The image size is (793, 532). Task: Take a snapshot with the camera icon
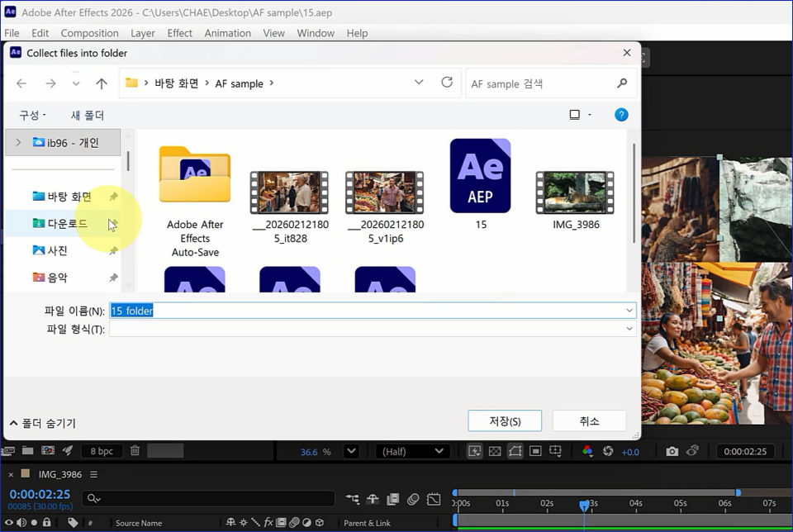point(672,451)
